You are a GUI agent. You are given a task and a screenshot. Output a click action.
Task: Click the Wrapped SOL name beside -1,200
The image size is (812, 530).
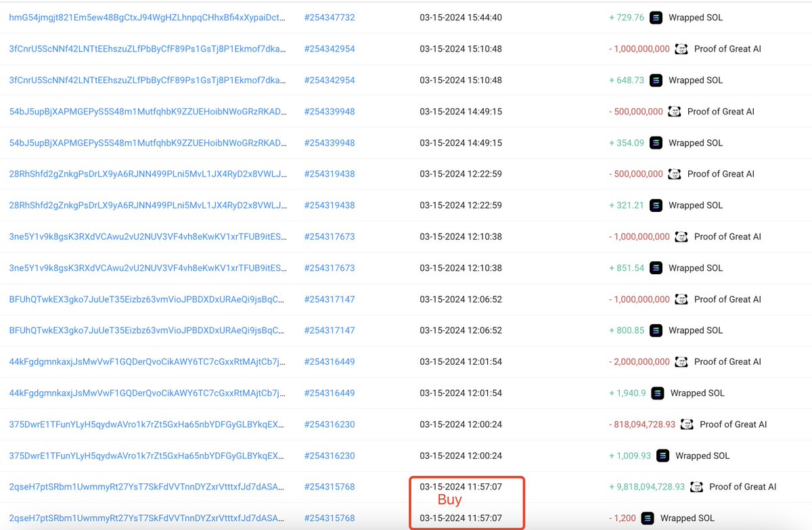pos(687,518)
